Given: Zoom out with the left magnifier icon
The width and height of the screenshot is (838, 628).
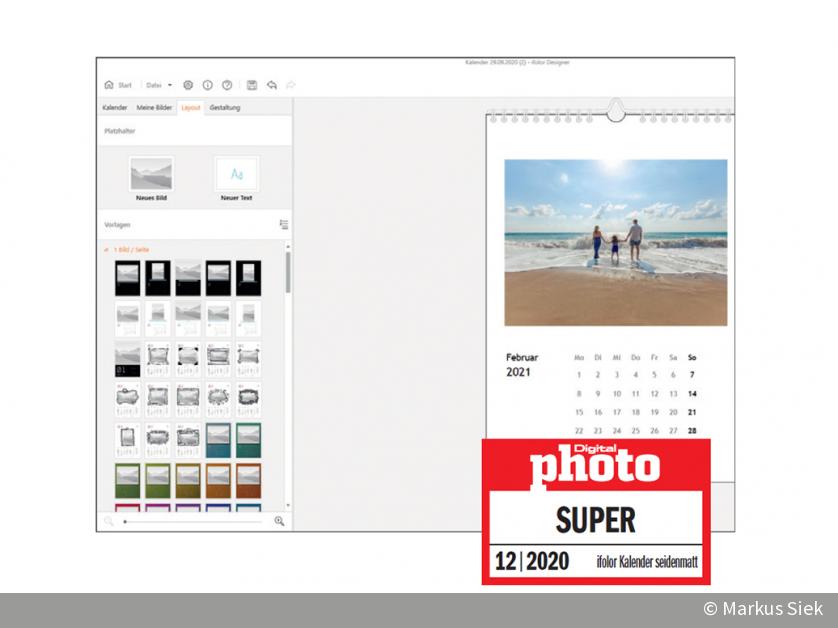Looking at the screenshot, I should [109, 521].
